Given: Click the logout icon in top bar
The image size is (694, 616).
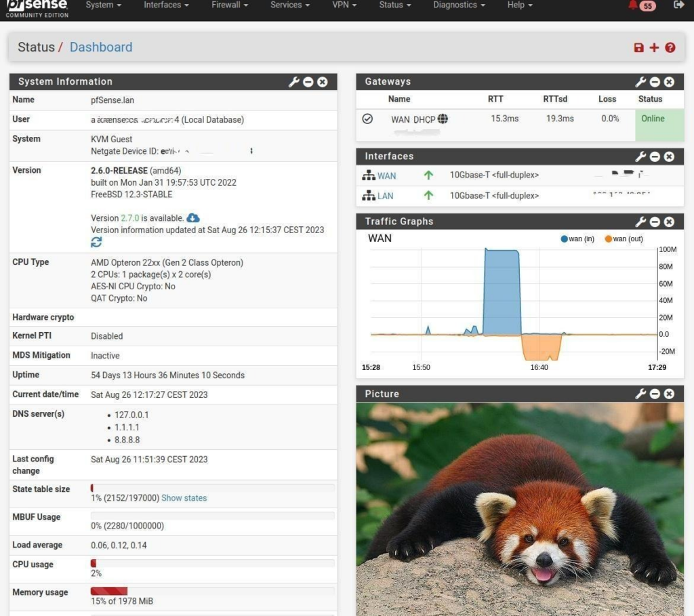Looking at the screenshot, I should (x=678, y=5).
